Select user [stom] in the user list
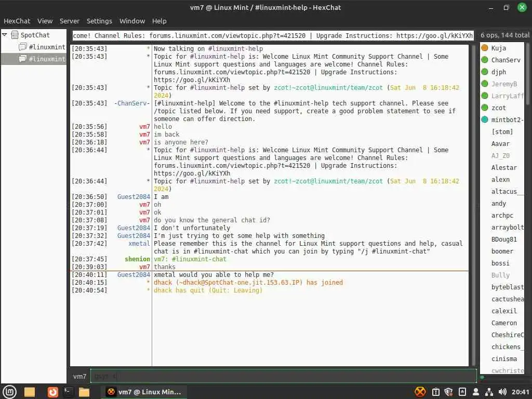This screenshot has height=399, width=532. pos(502,131)
